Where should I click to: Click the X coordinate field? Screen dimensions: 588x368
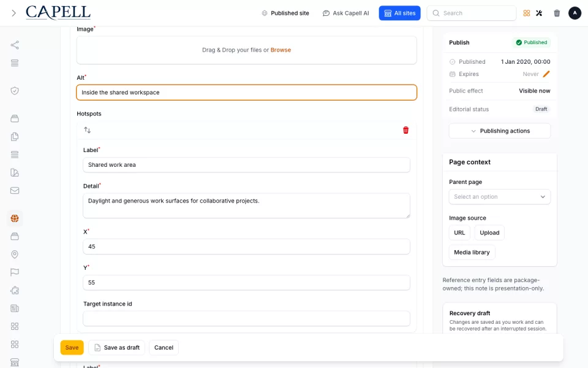[x=246, y=247]
